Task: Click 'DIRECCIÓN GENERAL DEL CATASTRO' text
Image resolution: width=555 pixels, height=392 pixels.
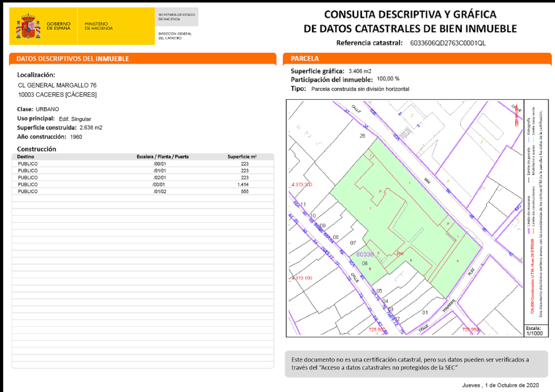Action: (x=175, y=36)
